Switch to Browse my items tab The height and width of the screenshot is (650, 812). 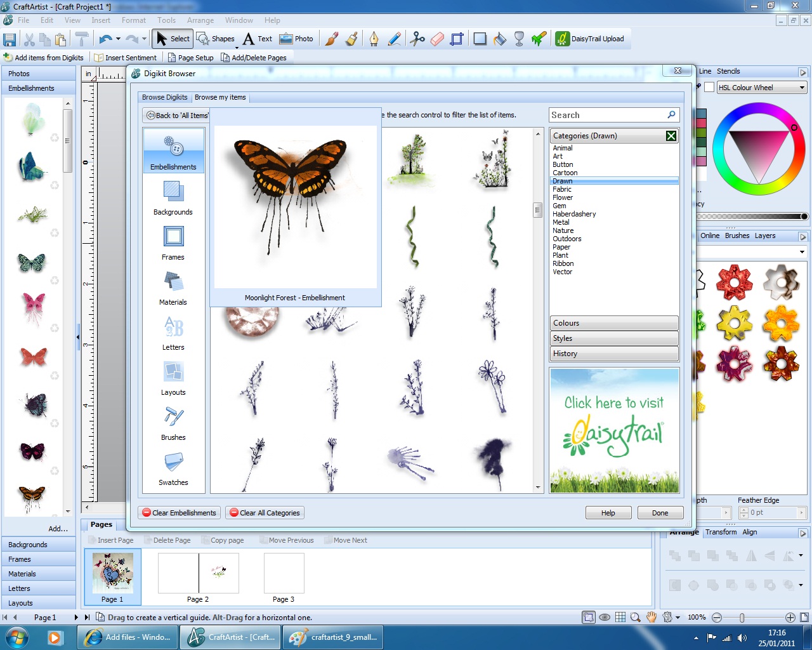pos(220,97)
